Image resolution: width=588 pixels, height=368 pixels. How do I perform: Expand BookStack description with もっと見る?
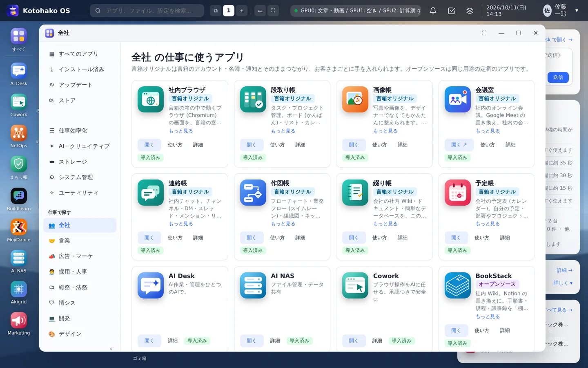[488, 316]
